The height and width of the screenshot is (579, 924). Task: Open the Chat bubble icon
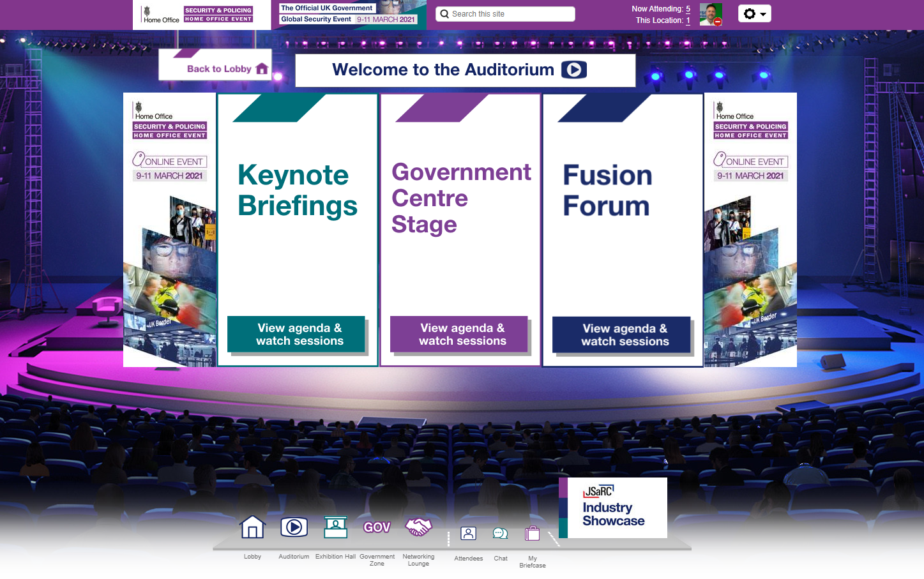tap(500, 534)
